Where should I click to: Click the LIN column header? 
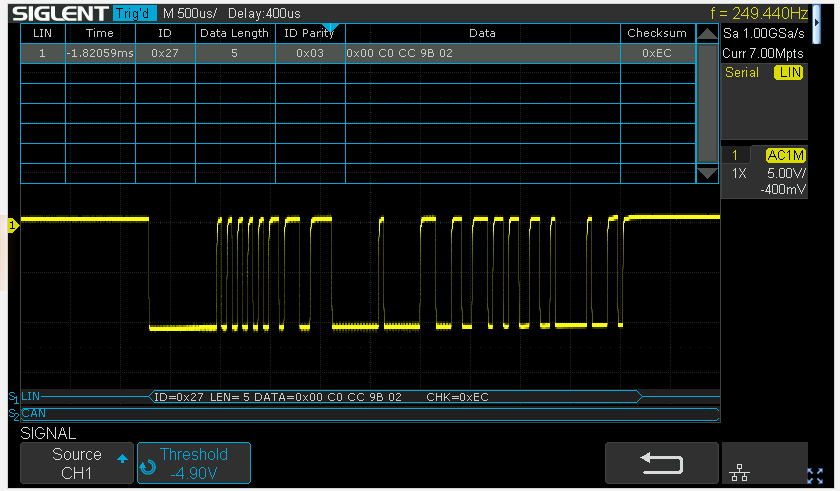tap(43, 33)
